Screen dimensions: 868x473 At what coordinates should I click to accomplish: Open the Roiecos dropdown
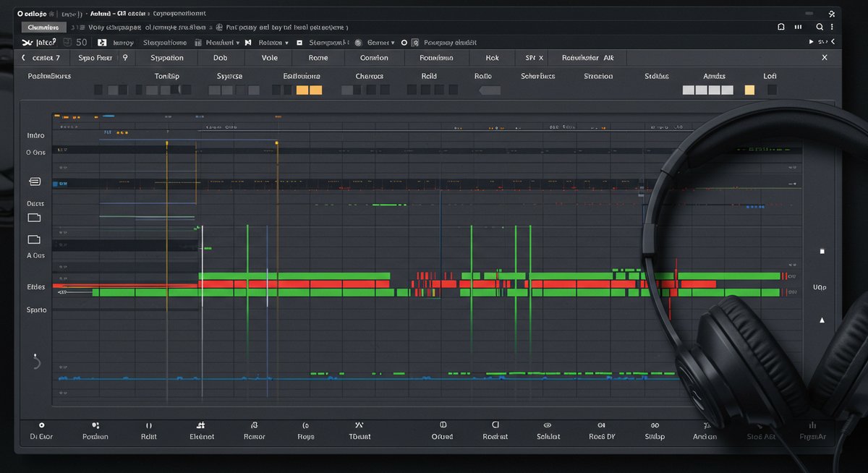[x=273, y=43]
